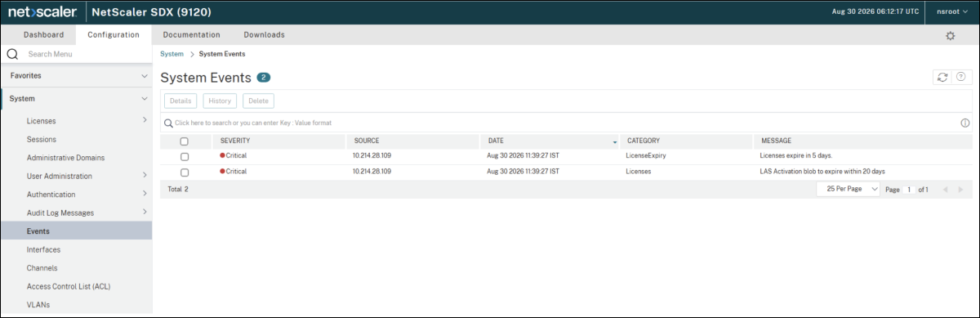Open the Downloads tab

tap(265, 34)
